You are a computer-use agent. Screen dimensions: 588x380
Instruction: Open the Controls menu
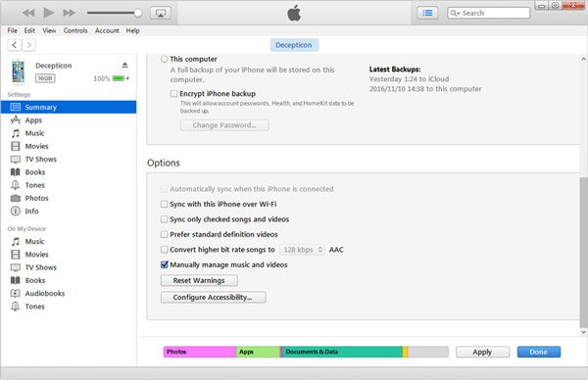pyautogui.click(x=75, y=30)
